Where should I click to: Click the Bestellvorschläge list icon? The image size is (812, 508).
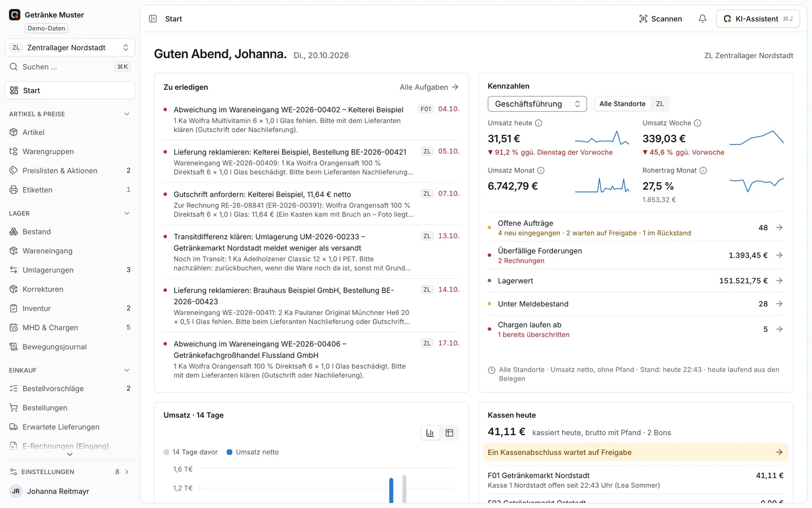[14, 388]
